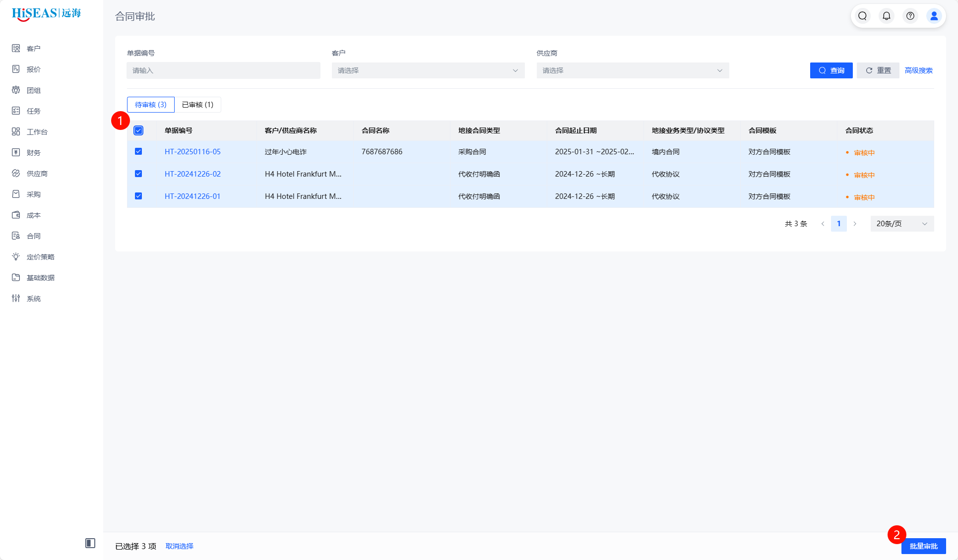Open the 任务 sidebar icon

click(x=16, y=111)
